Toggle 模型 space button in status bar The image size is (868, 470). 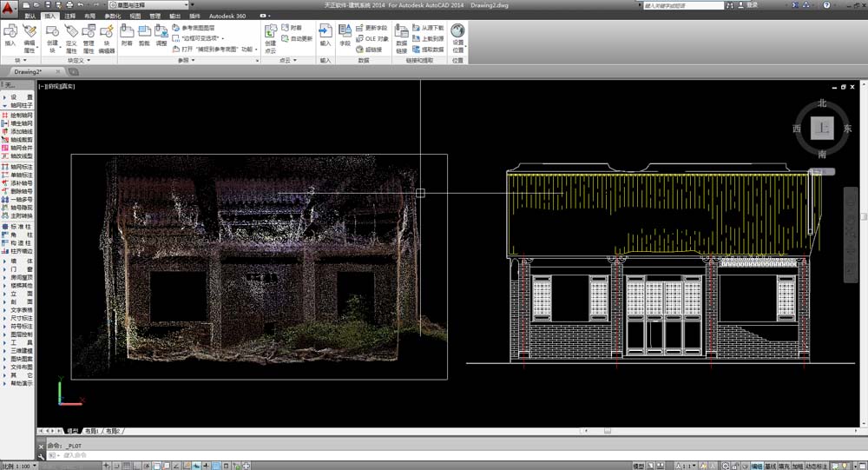point(638,467)
